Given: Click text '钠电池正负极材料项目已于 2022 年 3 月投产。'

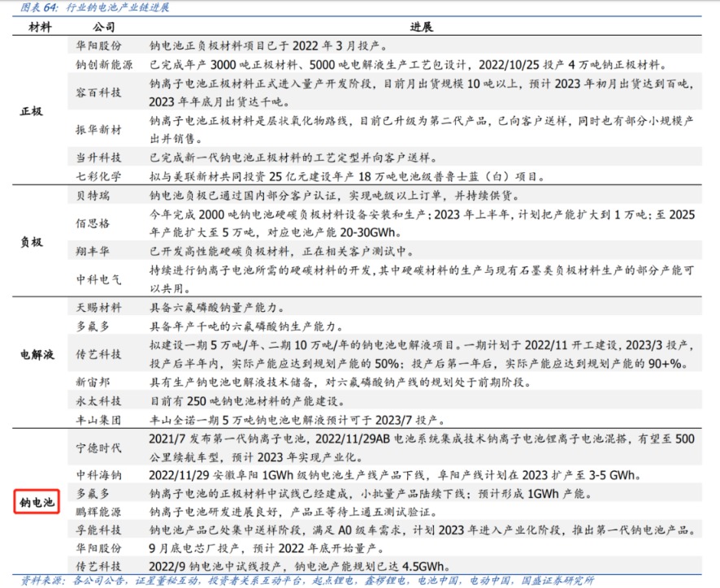Looking at the screenshot, I should click(x=269, y=45).
